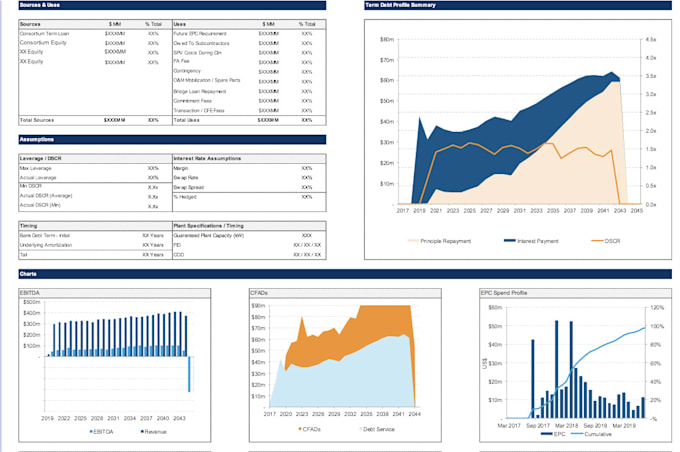Select the Consortium Term Loan row label
This screenshot has width=680, height=452.
point(44,33)
